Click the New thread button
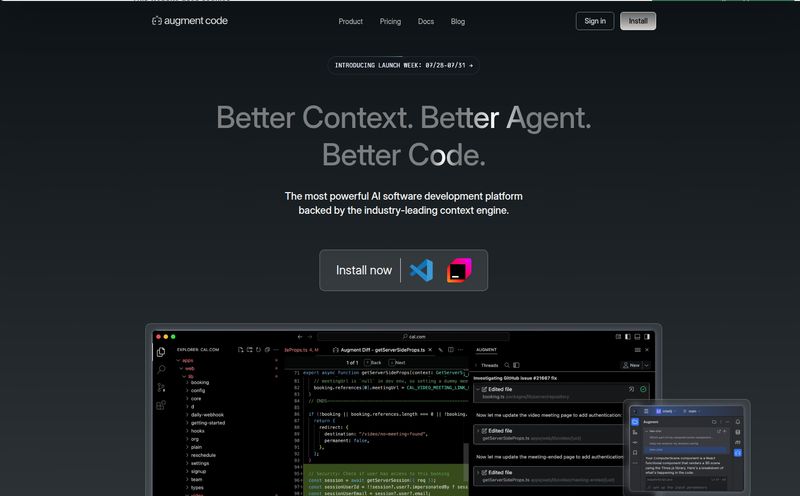This screenshot has height=496, width=800. tap(631, 365)
